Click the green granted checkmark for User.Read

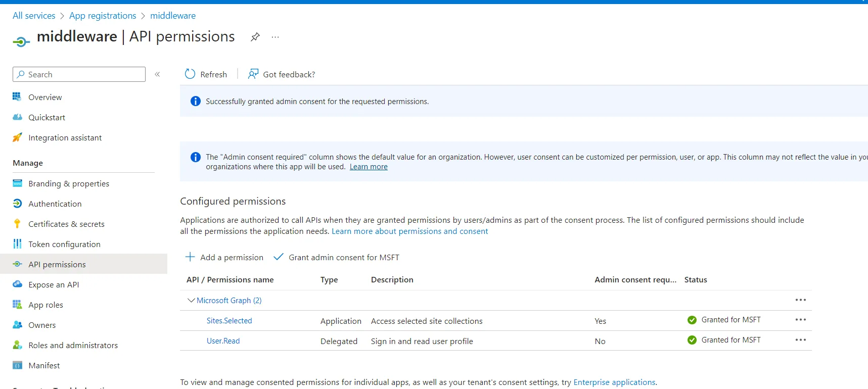click(692, 340)
